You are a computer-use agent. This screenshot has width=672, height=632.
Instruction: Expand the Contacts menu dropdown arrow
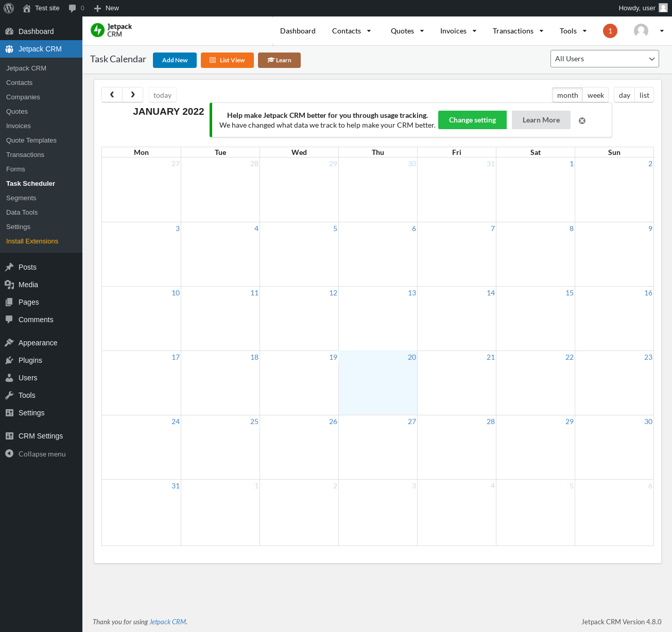[369, 31]
